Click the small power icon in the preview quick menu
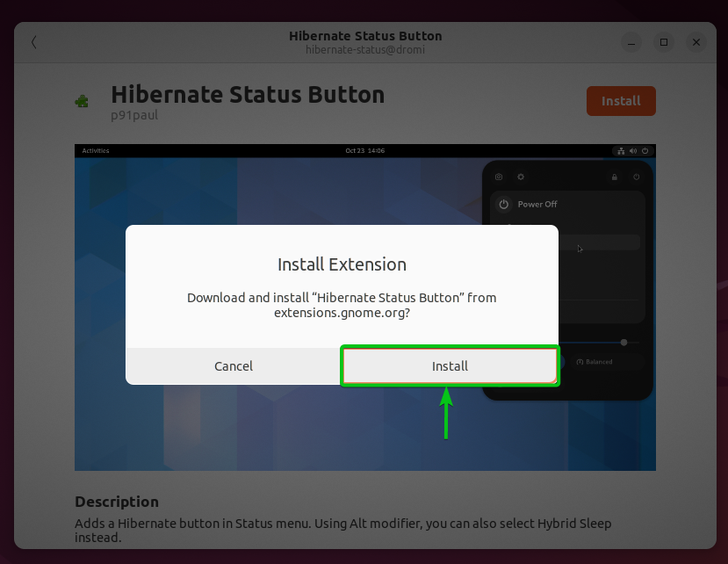Image resolution: width=728 pixels, height=564 pixels. pyautogui.click(x=637, y=177)
